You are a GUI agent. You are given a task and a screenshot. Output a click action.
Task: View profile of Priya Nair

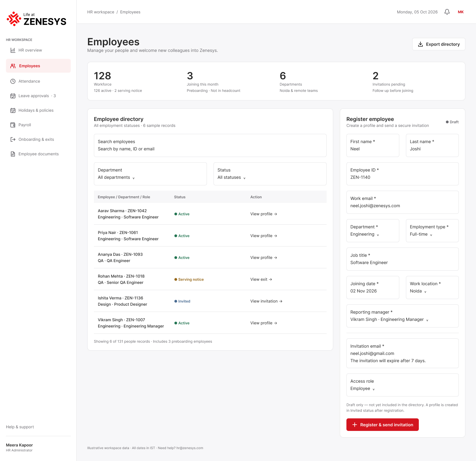click(x=263, y=236)
